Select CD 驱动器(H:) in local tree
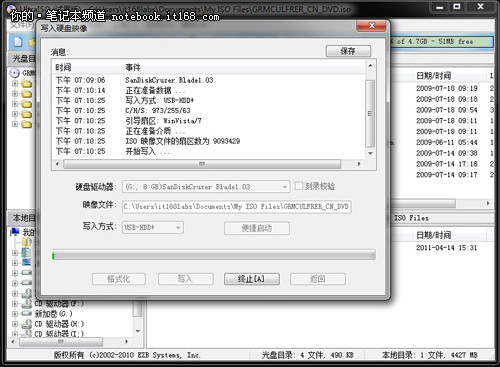Screen dimensions: 500x367 click(x=59, y=324)
